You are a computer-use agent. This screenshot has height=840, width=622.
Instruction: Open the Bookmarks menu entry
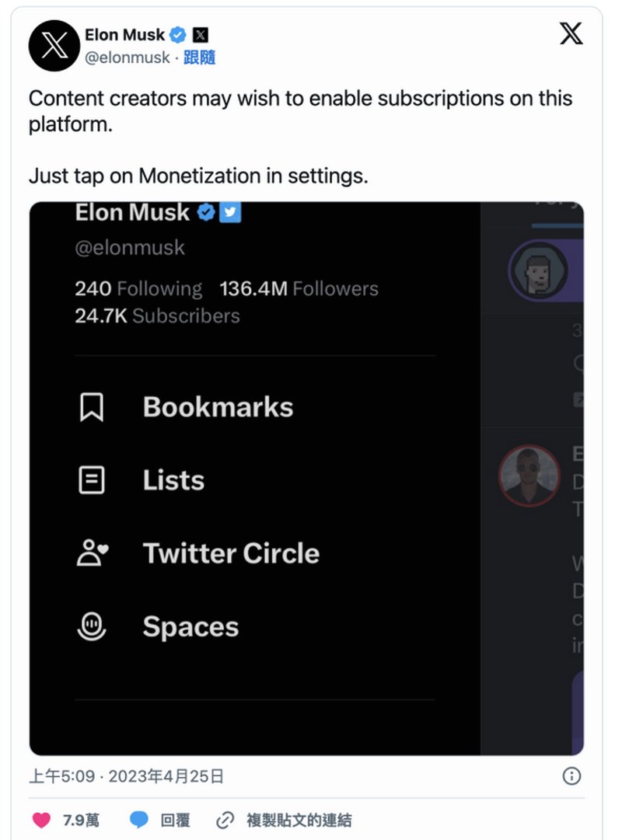point(218,407)
